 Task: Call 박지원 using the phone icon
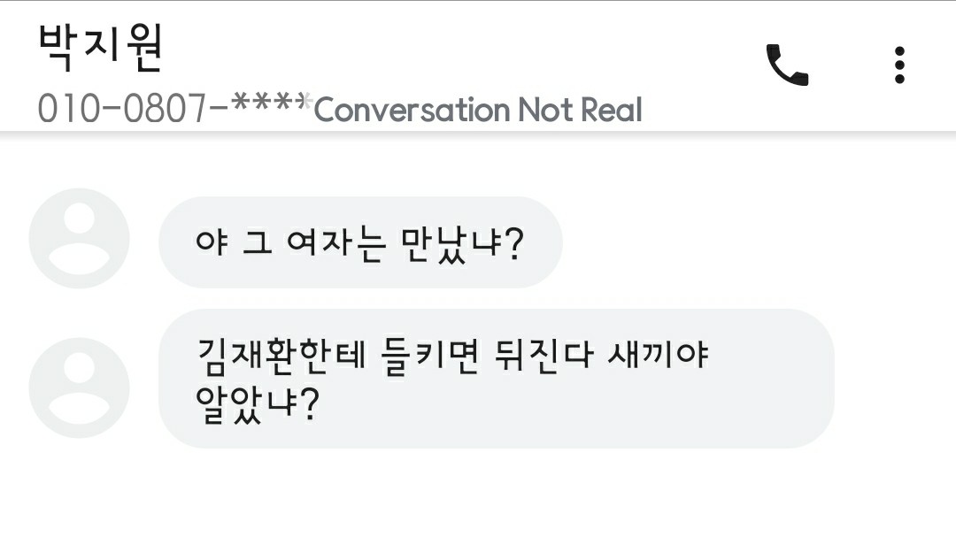pos(786,65)
